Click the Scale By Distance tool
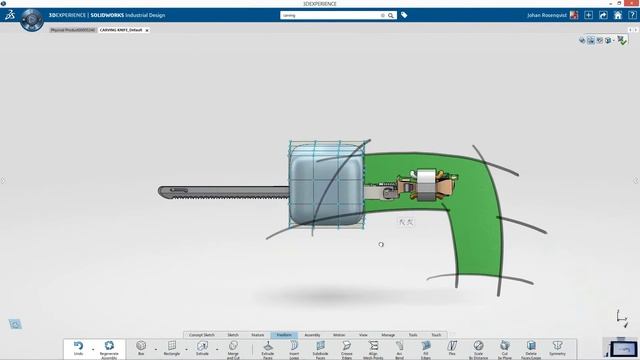 pos(478,350)
